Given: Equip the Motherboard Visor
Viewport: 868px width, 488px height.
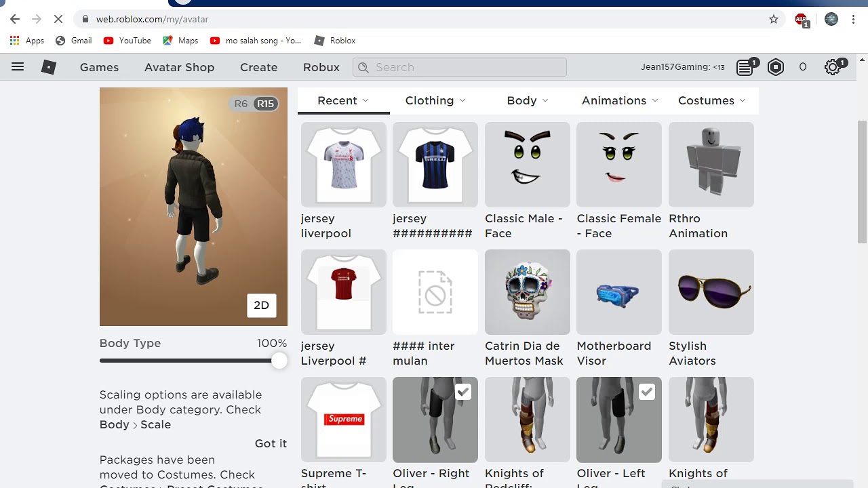Looking at the screenshot, I should point(619,292).
